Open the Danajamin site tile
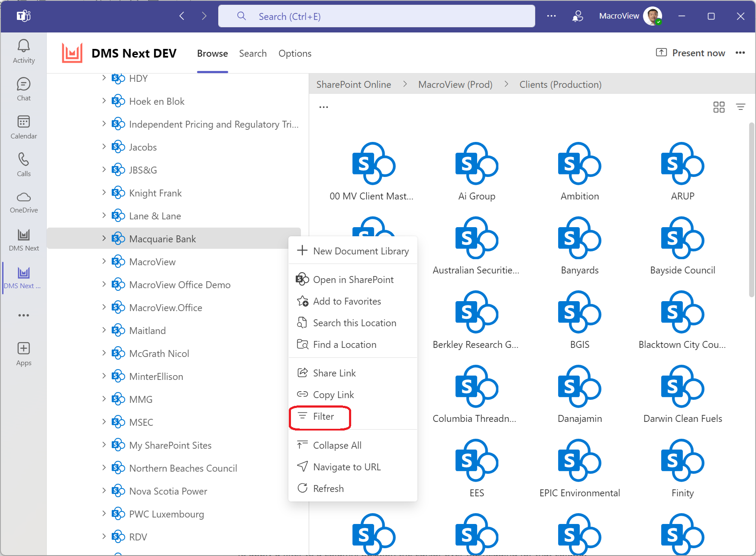Screen dimensions: 756x556 tap(580, 394)
